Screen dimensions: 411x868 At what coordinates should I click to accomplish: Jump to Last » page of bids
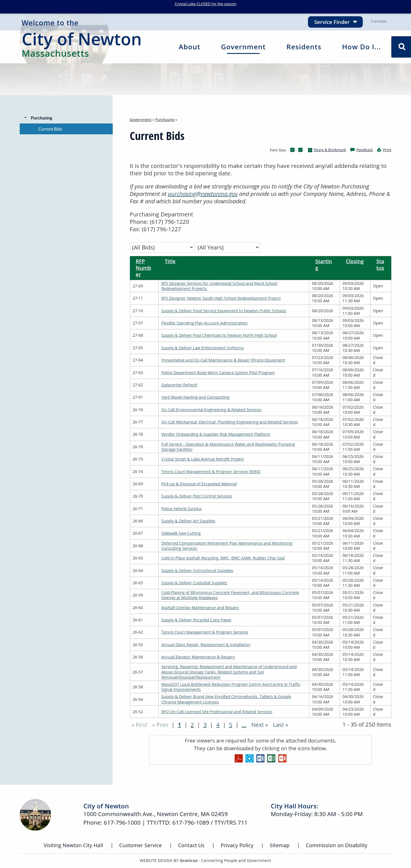pyautogui.click(x=281, y=725)
